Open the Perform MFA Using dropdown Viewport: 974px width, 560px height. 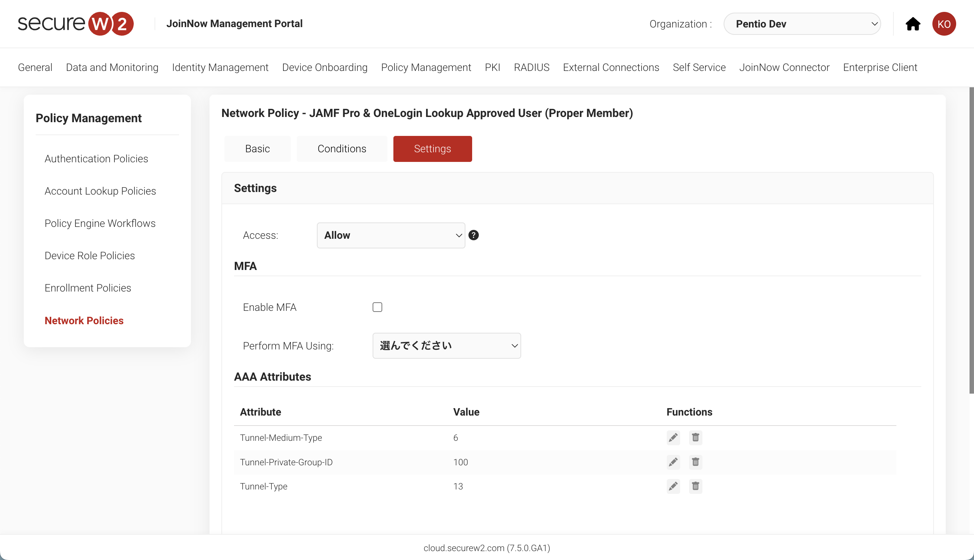[447, 345]
